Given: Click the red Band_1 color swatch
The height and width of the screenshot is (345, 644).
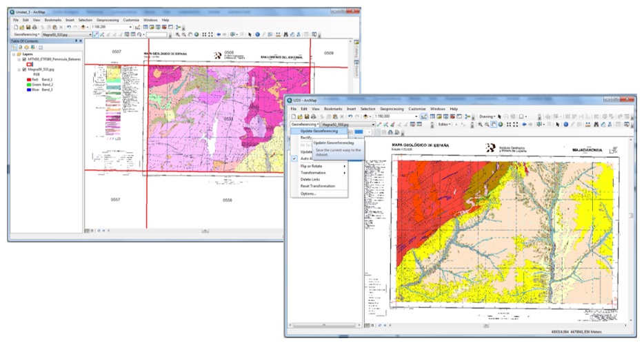Looking at the screenshot, I should (x=28, y=80).
